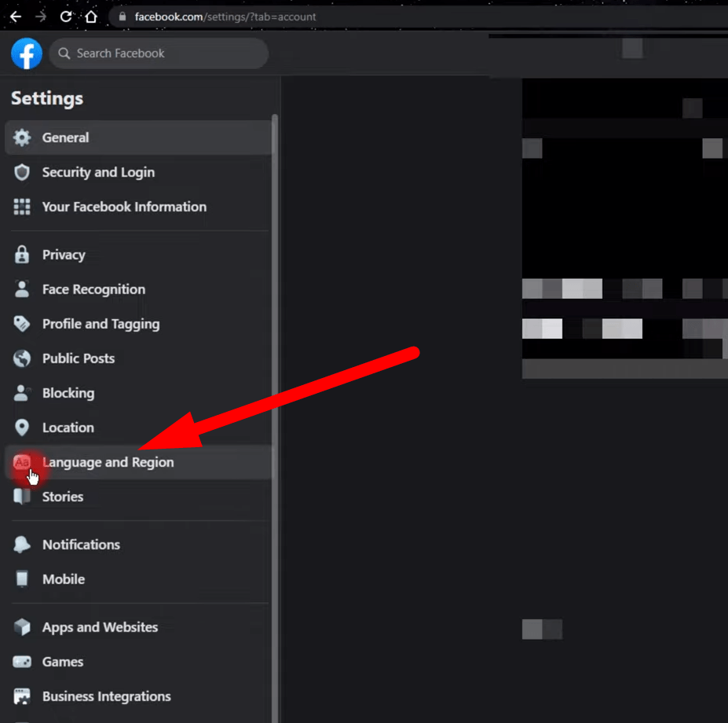Click the Blocking person icon
This screenshot has height=723, width=728.
pos(22,393)
